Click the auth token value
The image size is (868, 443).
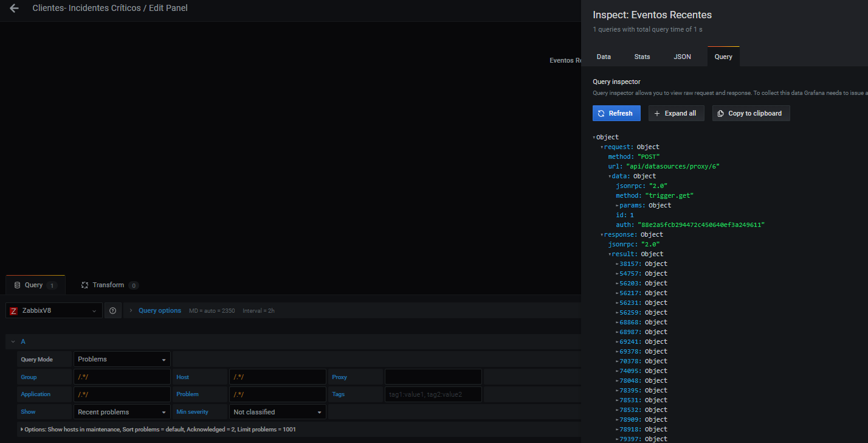point(701,225)
